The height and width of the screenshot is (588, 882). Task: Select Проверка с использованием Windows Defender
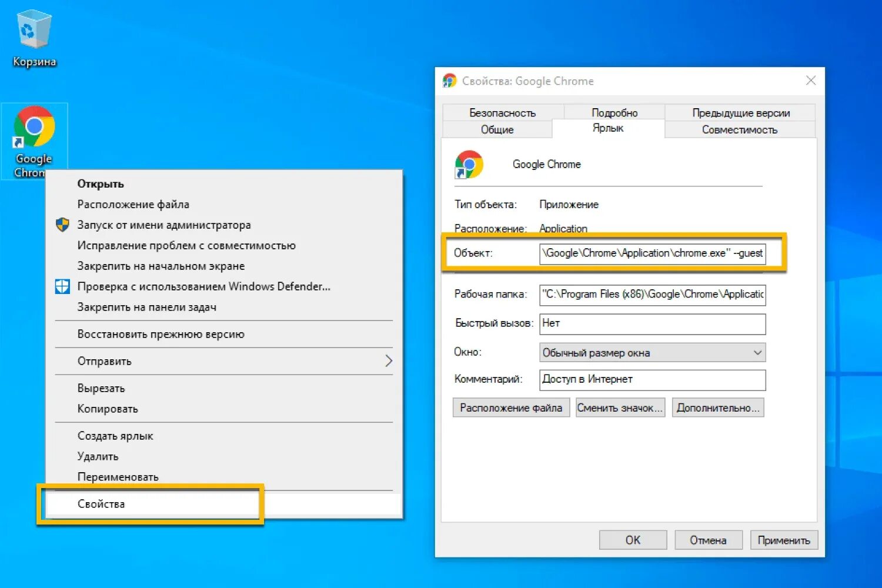[223, 286]
